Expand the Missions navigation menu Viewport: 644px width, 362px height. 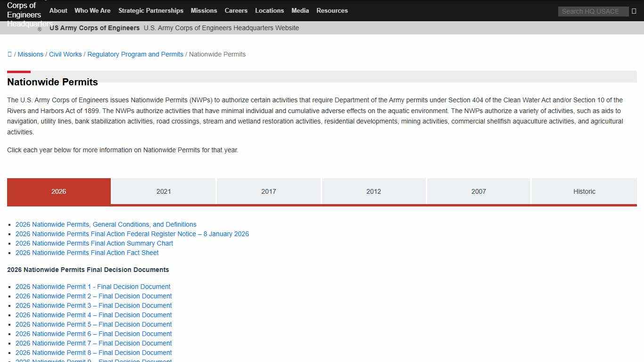[204, 10]
